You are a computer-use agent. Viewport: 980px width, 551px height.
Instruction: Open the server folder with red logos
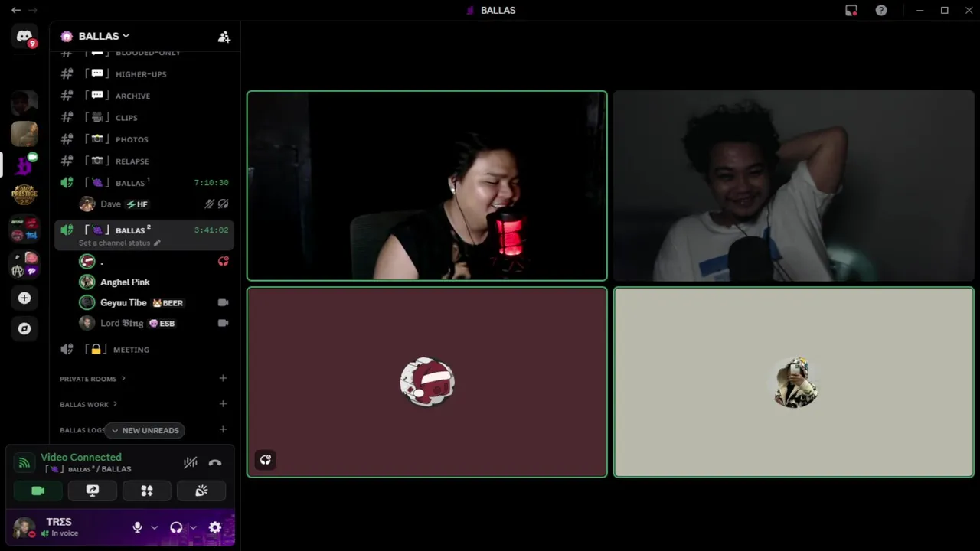click(24, 229)
